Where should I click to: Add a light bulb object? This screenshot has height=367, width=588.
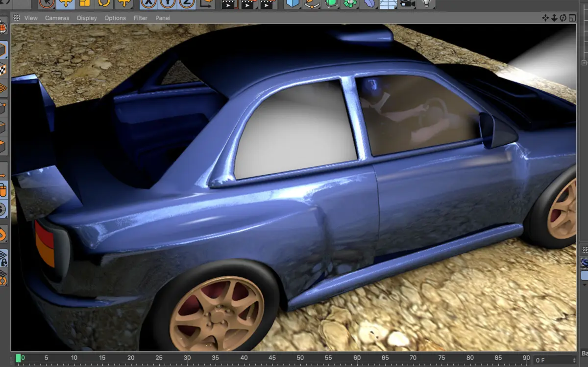pyautogui.click(x=427, y=3)
